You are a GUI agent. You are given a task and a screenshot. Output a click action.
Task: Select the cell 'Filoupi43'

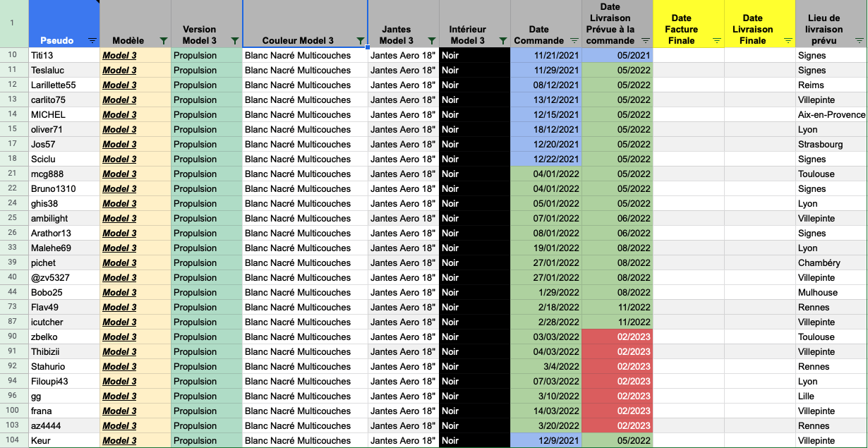click(64, 381)
